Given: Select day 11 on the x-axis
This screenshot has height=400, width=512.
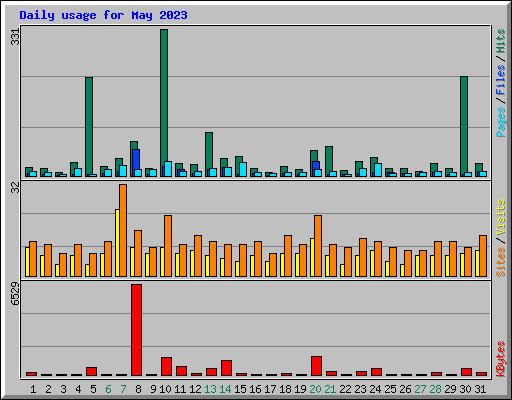Looking at the screenshot, I should tap(180, 389).
